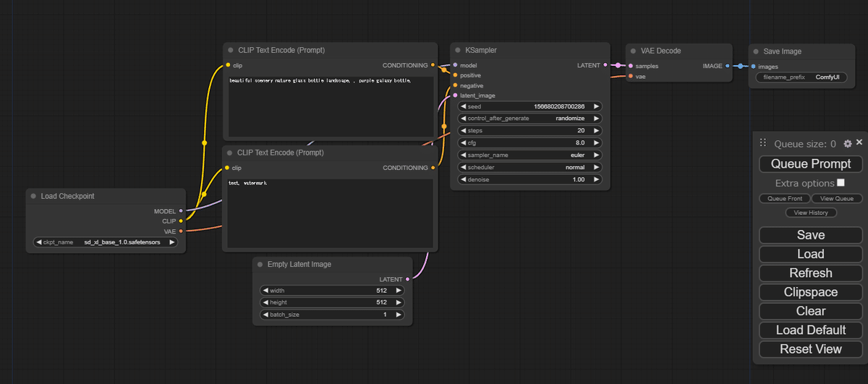Close the queue panel with X

859,142
